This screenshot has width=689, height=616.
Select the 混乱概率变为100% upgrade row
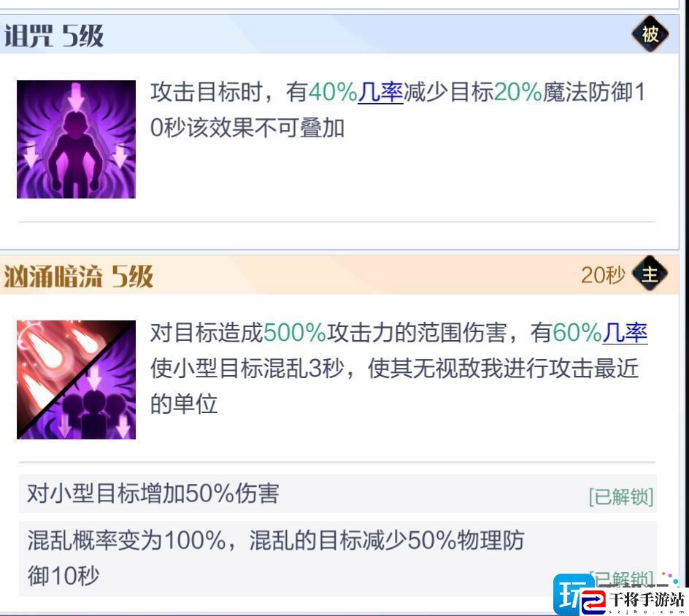tap(337, 558)
